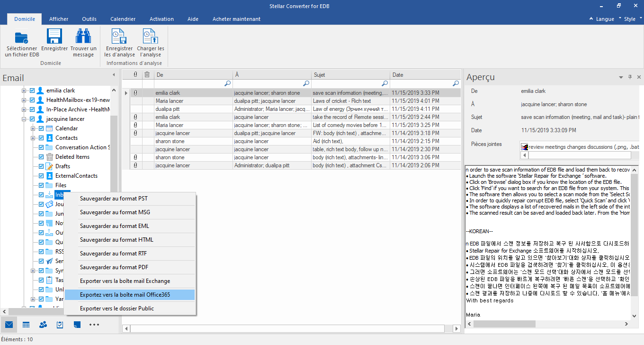Toggle the Contacts folder checkbox
Viewport: 644px width, 345px height.
41,138
